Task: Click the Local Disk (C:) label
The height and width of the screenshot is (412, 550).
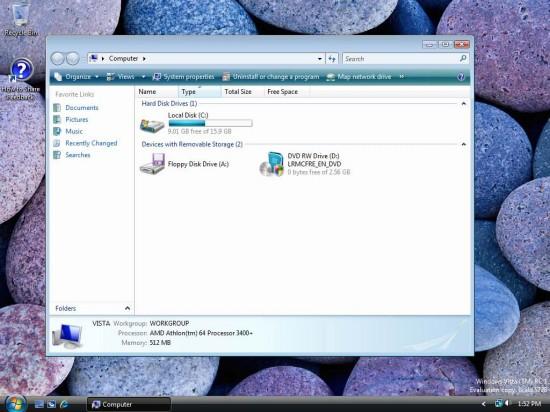Action: 188,115
